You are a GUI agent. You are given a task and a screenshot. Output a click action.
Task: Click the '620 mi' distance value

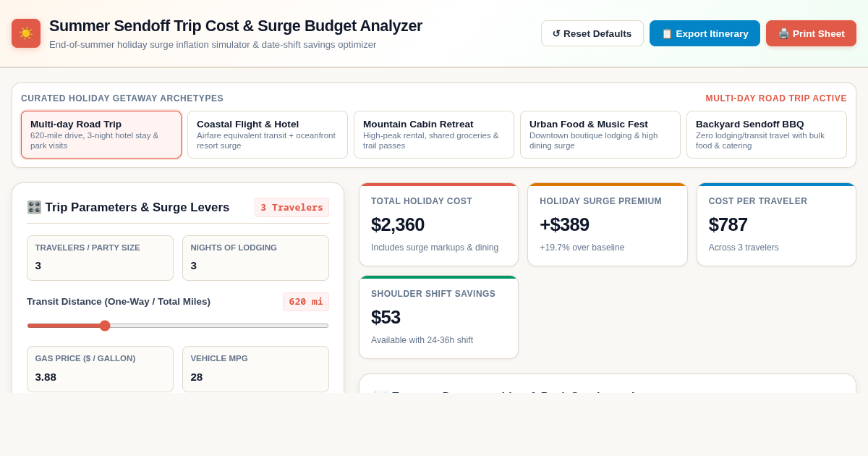click(x=306, y=302)
